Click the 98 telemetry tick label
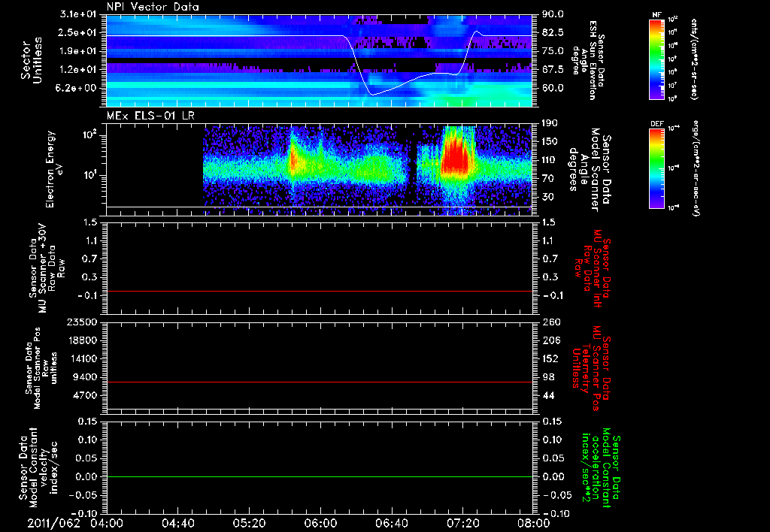The image size is (770, 532). (548, 377)
